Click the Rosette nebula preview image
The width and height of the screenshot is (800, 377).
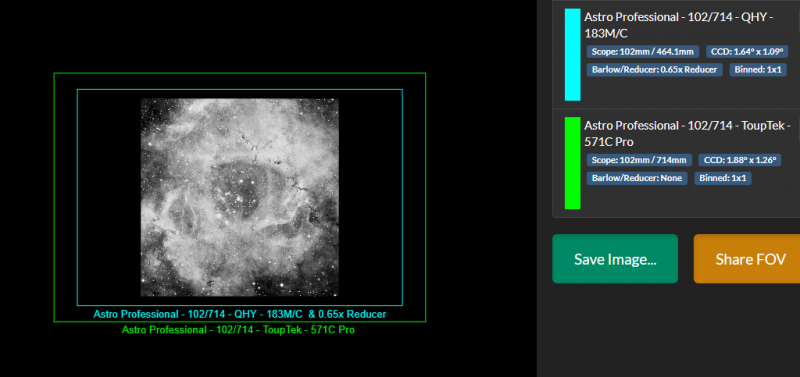[x=240, y=197]
